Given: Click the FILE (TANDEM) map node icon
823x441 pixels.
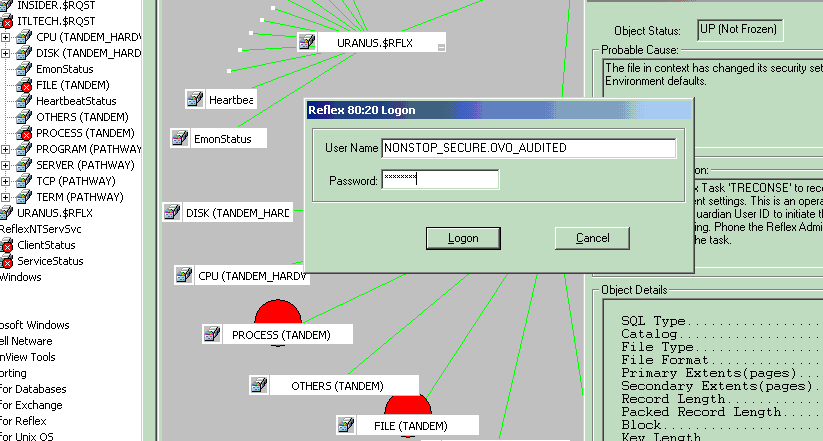Looking at the screenshot, I should (x=346, y=425).
